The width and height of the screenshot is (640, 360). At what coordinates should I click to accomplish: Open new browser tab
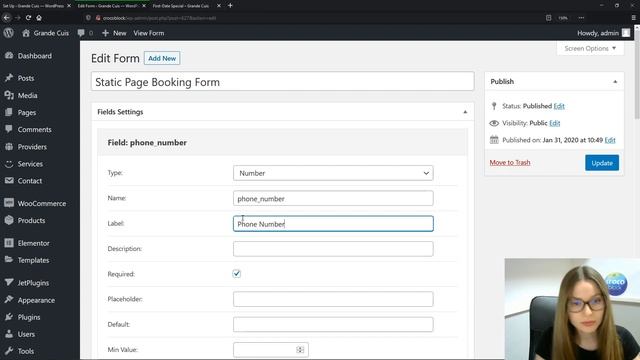(x=230, y=5)
